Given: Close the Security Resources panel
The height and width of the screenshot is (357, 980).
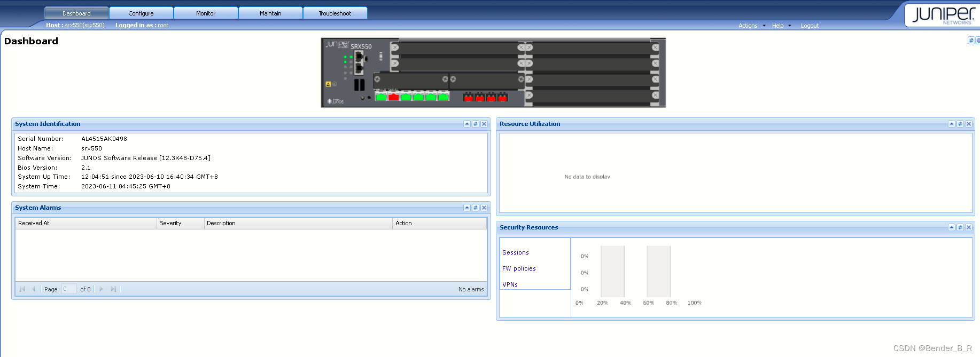Looking at the screenshot, I should (969, 227).
